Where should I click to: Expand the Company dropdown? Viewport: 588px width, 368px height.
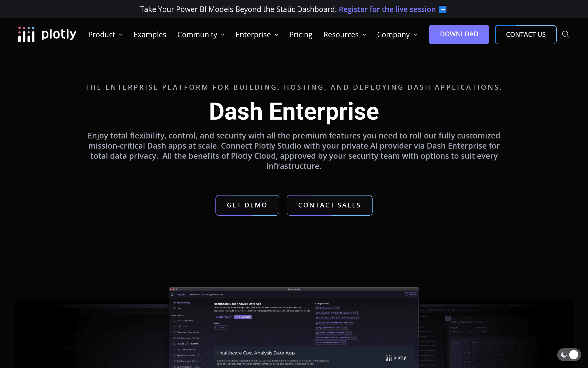click(x=397, y=34)
